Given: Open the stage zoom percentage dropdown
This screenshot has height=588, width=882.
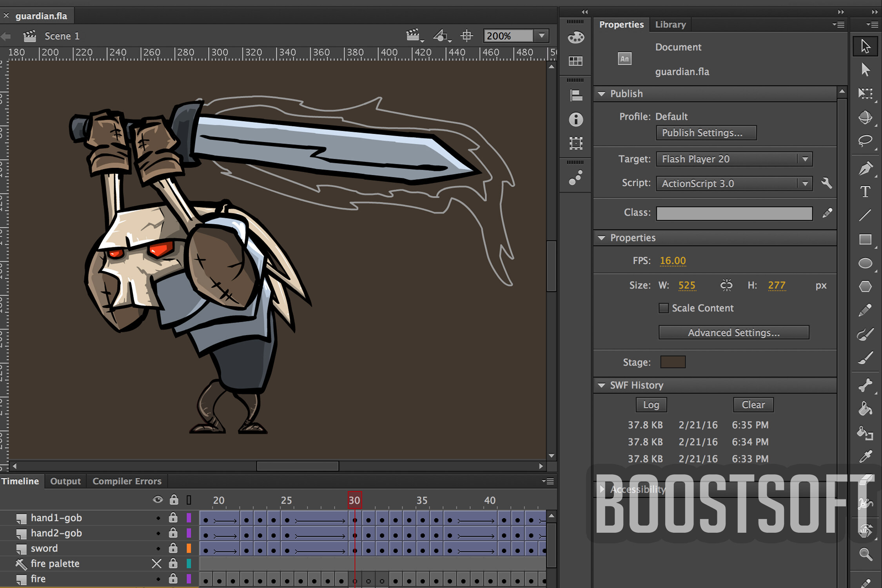Looking at the screenshot, I should 541,36.
